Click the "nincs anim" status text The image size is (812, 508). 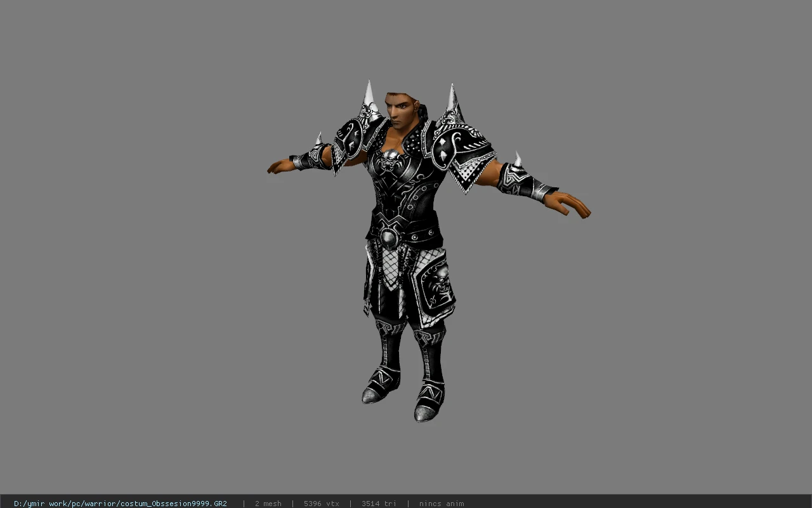click(442, 504)
